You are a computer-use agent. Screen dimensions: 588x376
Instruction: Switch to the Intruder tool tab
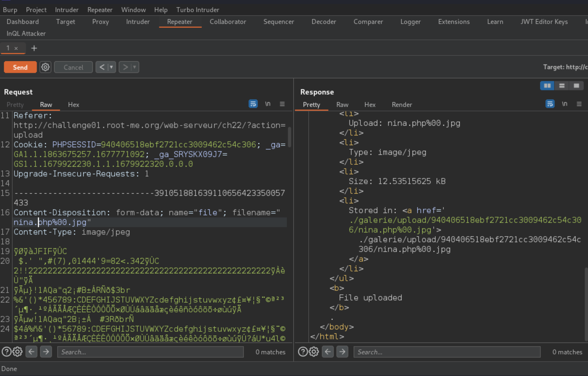point(138,22)
